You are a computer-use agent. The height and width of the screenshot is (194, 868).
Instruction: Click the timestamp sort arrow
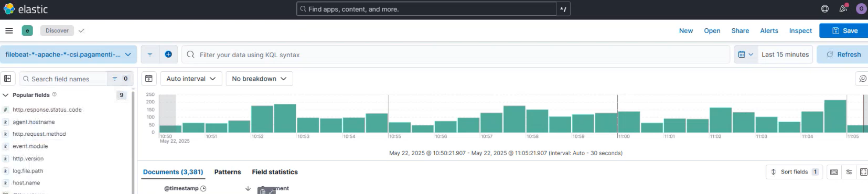click(x=248, y=188)
